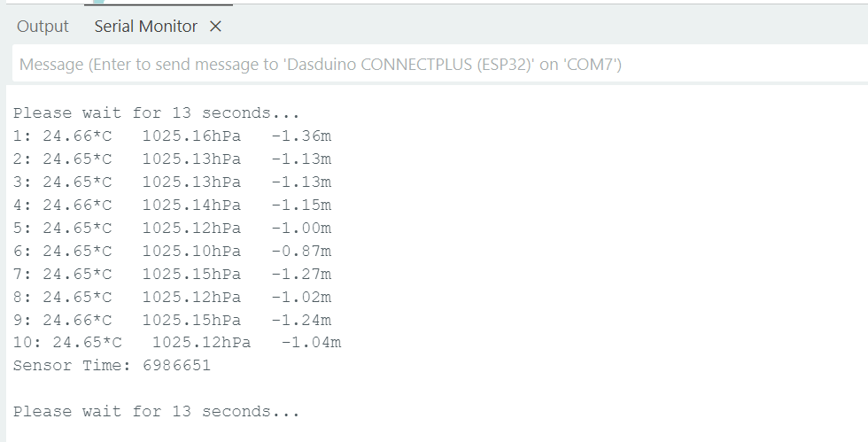Image resolution: width=868 pixels, height=442 pixels.
Task: Select the Serial Monitor tab
Action: click(146, 27)
